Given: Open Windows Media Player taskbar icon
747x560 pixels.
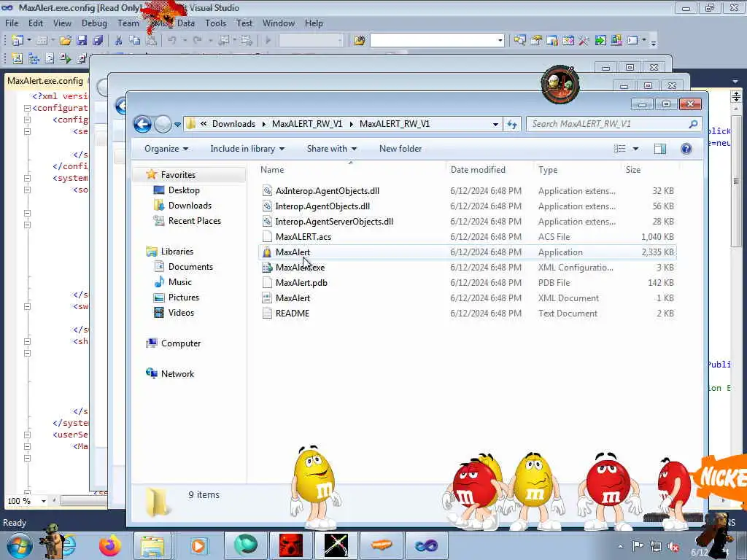Looking at the screenshot, I should pos(198,545).
